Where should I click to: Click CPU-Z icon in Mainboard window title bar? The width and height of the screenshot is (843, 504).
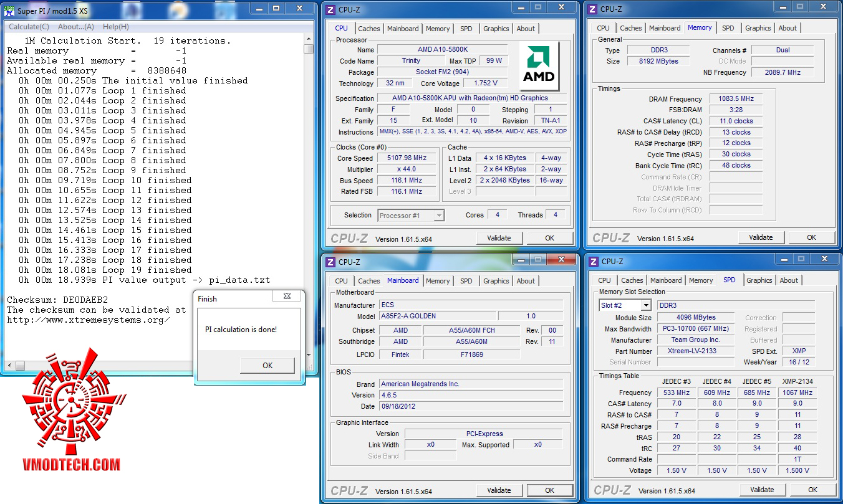(330, 262)
